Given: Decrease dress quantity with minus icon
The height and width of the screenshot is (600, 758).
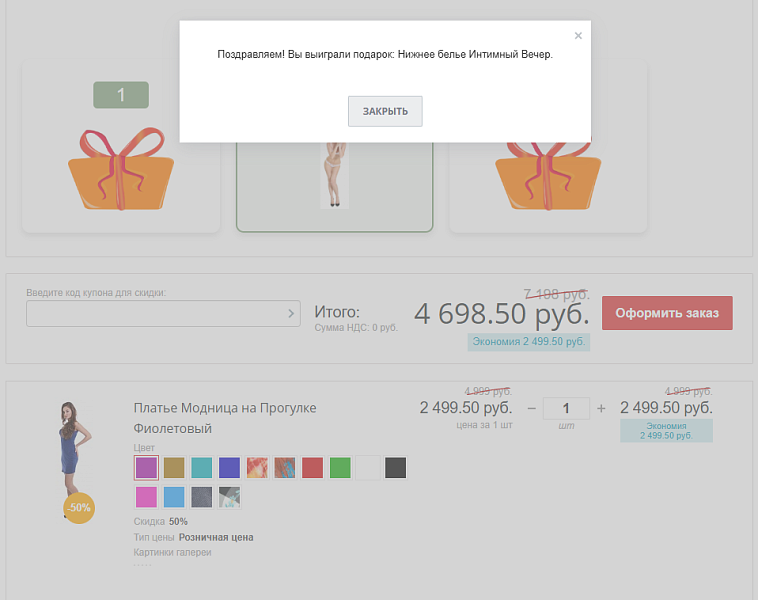Looking at the screenshot, I should [x=532, y=408].
